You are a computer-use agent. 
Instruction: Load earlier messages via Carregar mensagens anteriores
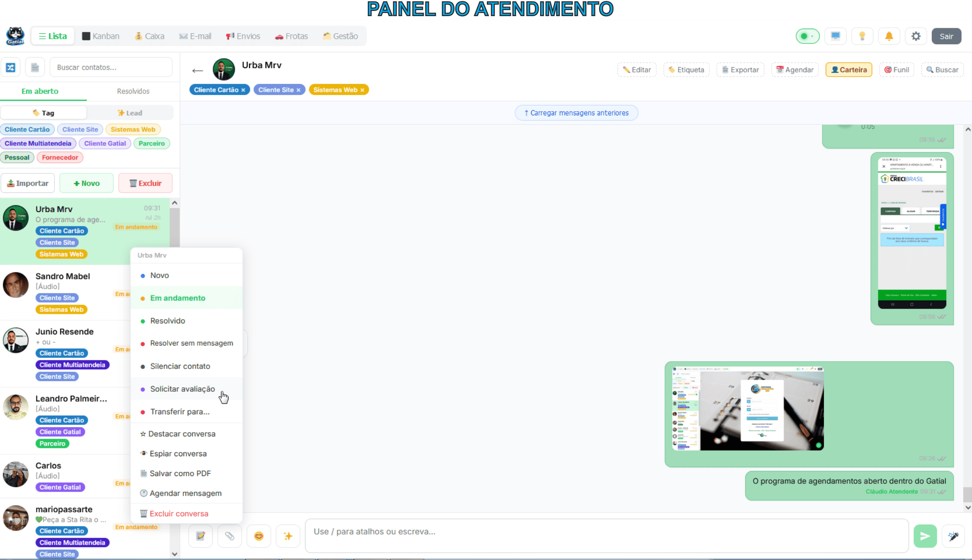576,113
